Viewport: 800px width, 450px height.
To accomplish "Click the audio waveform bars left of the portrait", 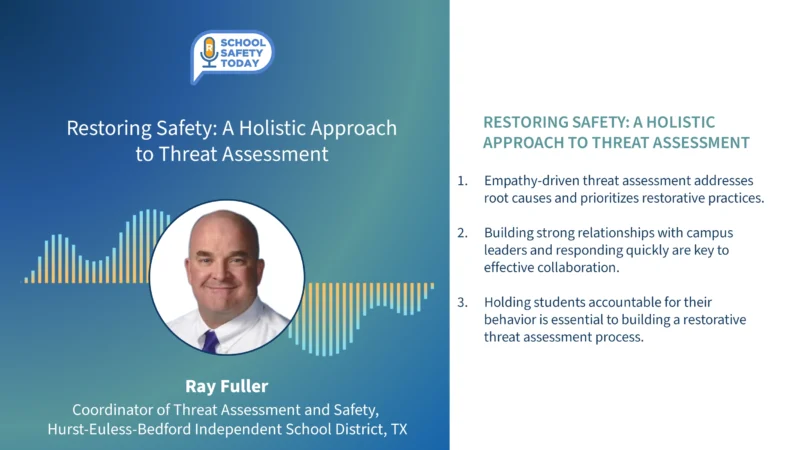I will coord(97,246).
